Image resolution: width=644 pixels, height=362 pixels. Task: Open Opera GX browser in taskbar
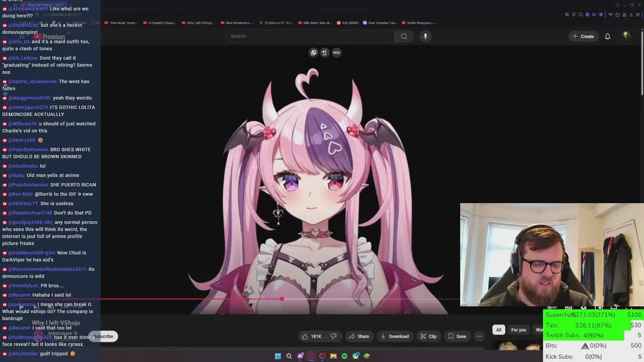[311, 356]
